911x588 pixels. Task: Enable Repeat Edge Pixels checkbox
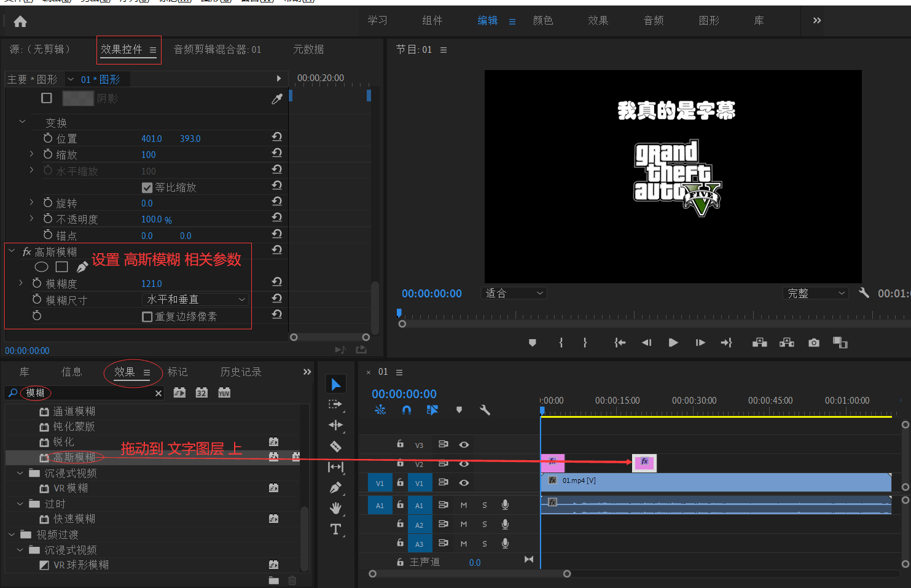point(147,317)
